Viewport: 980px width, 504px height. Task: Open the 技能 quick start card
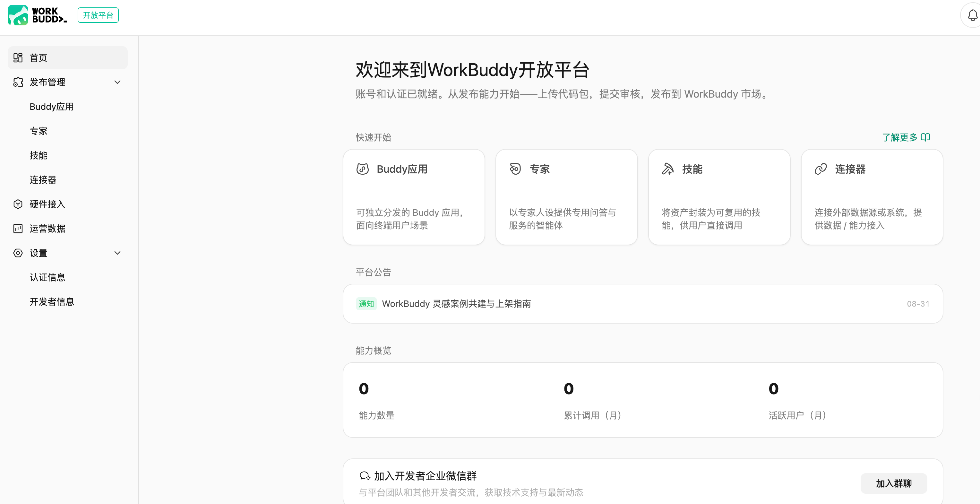coord(719,197)
